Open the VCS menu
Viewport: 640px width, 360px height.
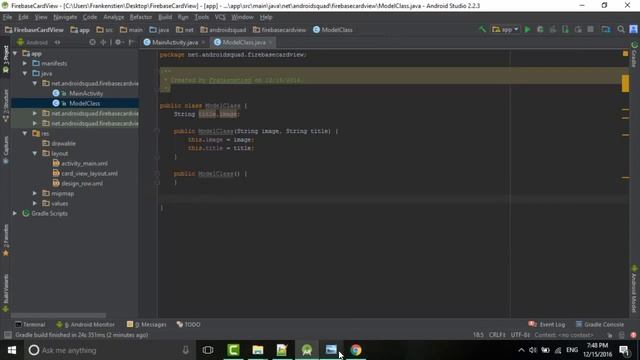point(220,17)
